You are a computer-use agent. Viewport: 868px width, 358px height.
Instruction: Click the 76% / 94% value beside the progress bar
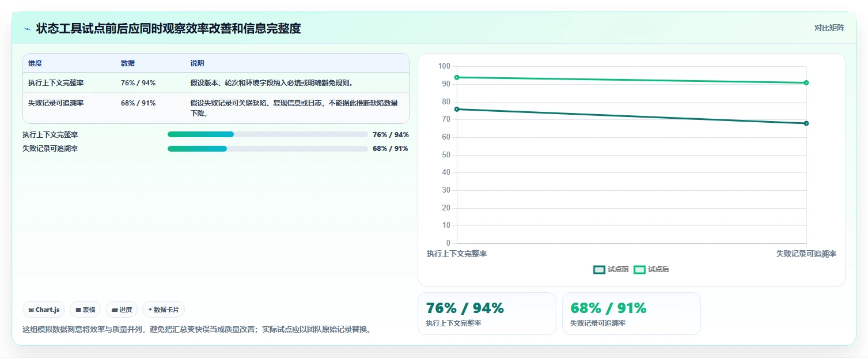[391, 135]
